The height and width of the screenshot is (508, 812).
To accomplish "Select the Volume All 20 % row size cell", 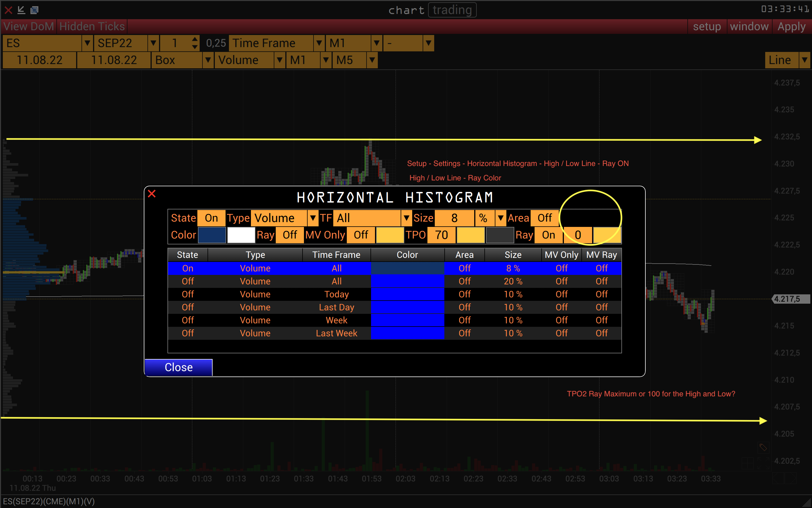I will (513, 281).
